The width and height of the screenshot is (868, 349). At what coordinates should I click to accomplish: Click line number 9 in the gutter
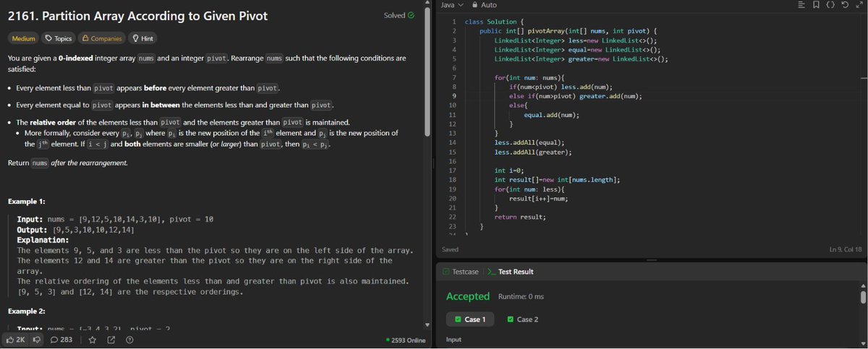(453, 96)
